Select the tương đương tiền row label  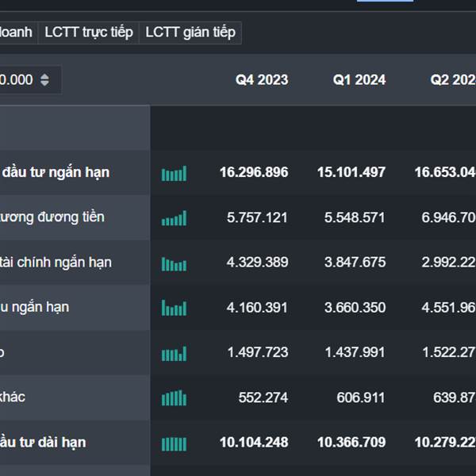[52, 217]
